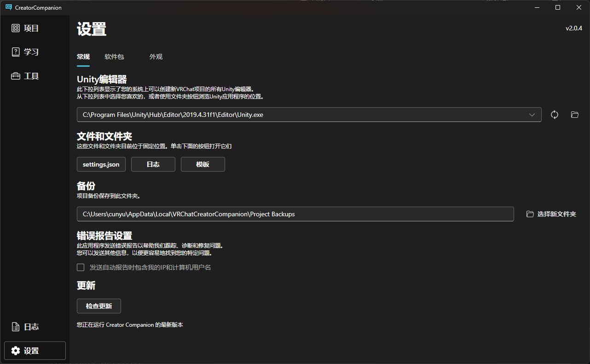Click 选择新文件夹 to pick backup folder
Viewport: 590px width, 364px height.
[551, 214]
